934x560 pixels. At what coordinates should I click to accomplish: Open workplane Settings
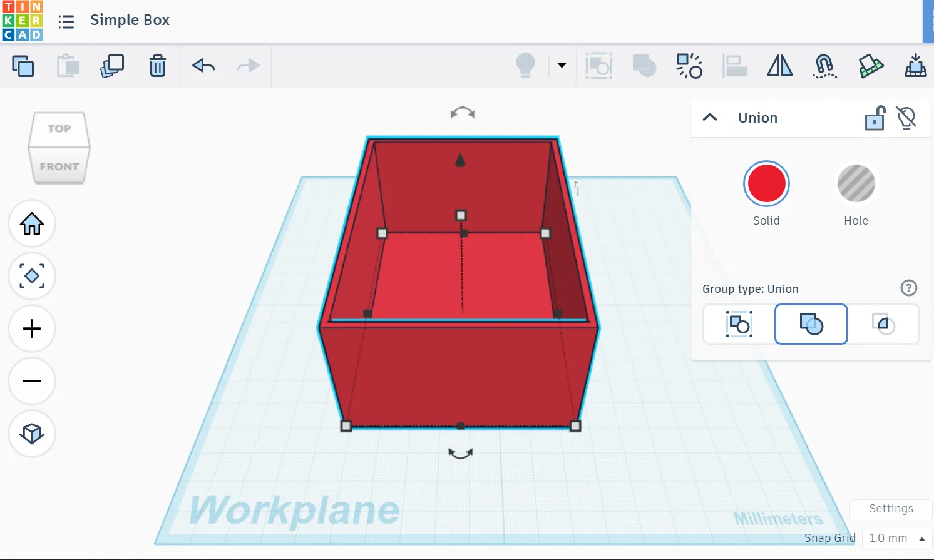pos(891,509)
